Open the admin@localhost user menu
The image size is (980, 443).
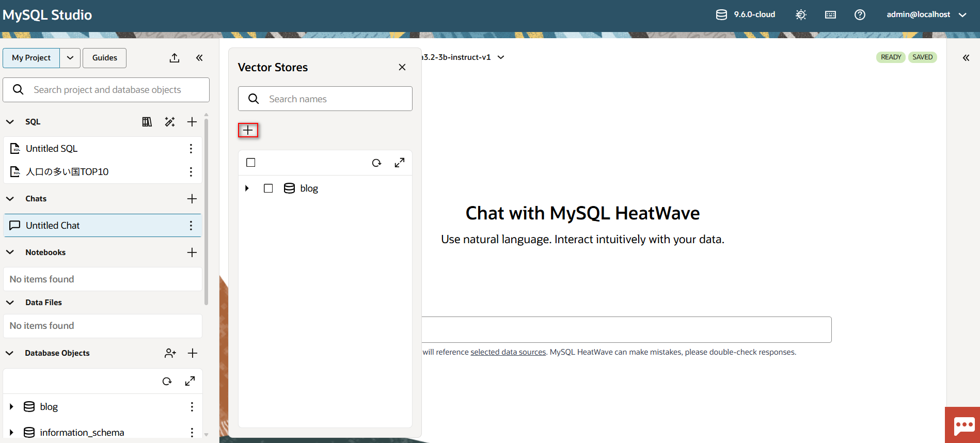pyautogui.click(x=926, y=15)
